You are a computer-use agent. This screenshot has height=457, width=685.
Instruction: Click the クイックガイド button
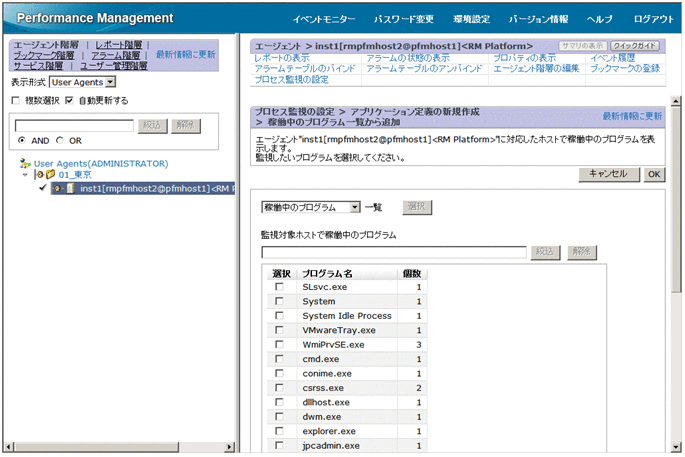[635, 46]
